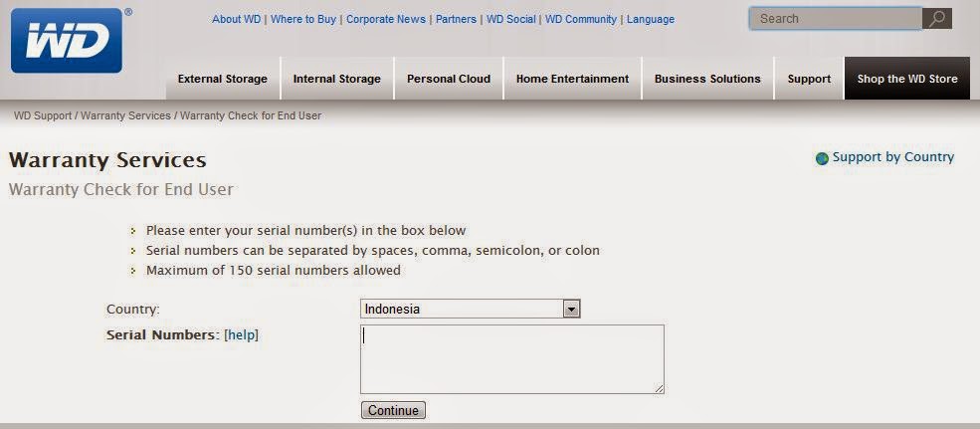This screenshot has height=429, width=980.
Task: Open the Internal Storage menu
Action: coord(337,79)
